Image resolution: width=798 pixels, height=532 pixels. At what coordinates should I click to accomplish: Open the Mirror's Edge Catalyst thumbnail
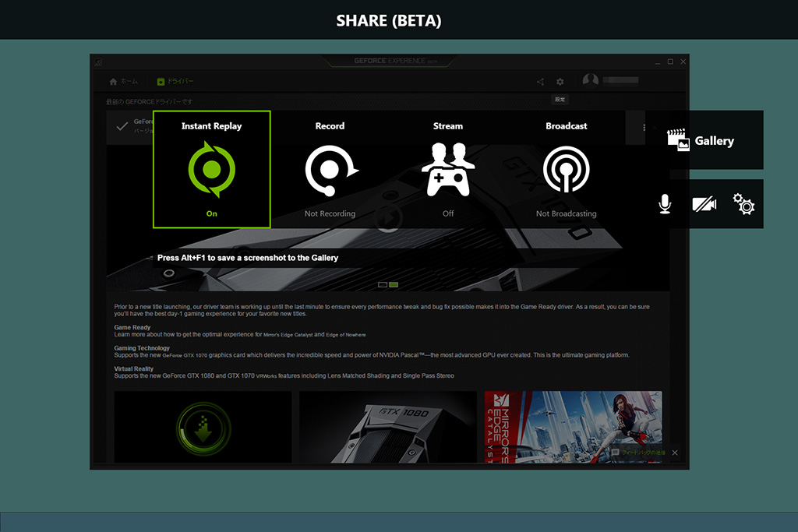tap(573, 427)
